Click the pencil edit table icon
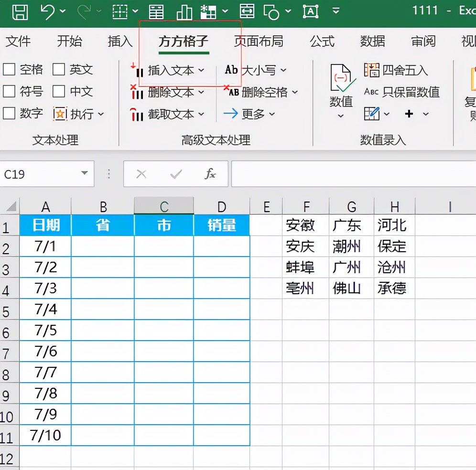 372,114
